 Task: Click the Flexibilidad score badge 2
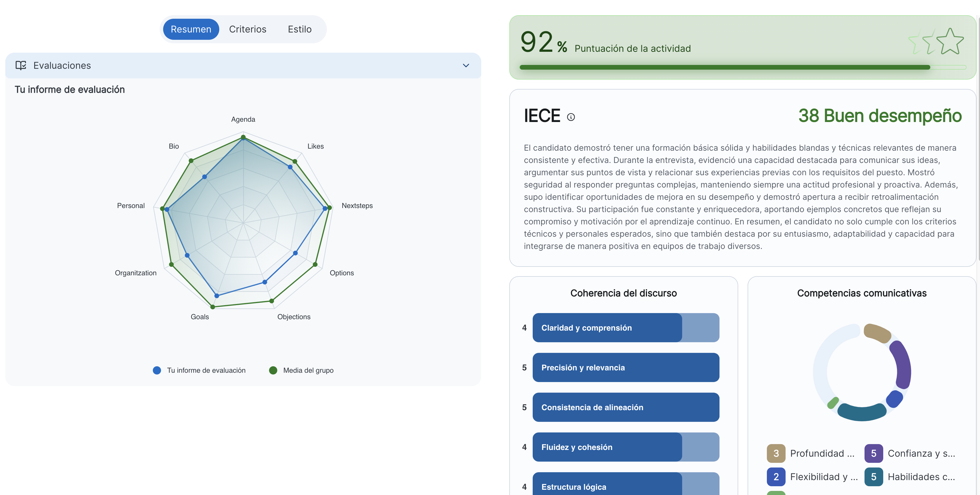(776, 477)
